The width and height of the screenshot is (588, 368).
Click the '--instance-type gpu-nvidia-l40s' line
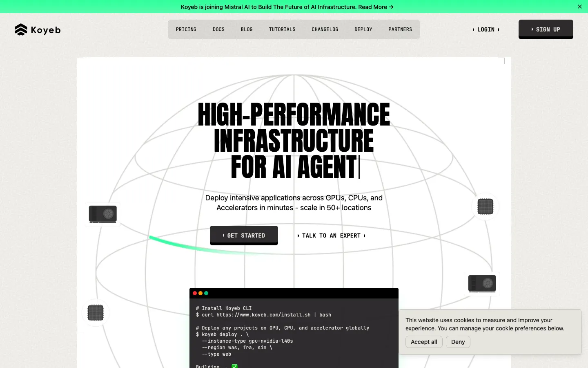click(x=247, y=341)
